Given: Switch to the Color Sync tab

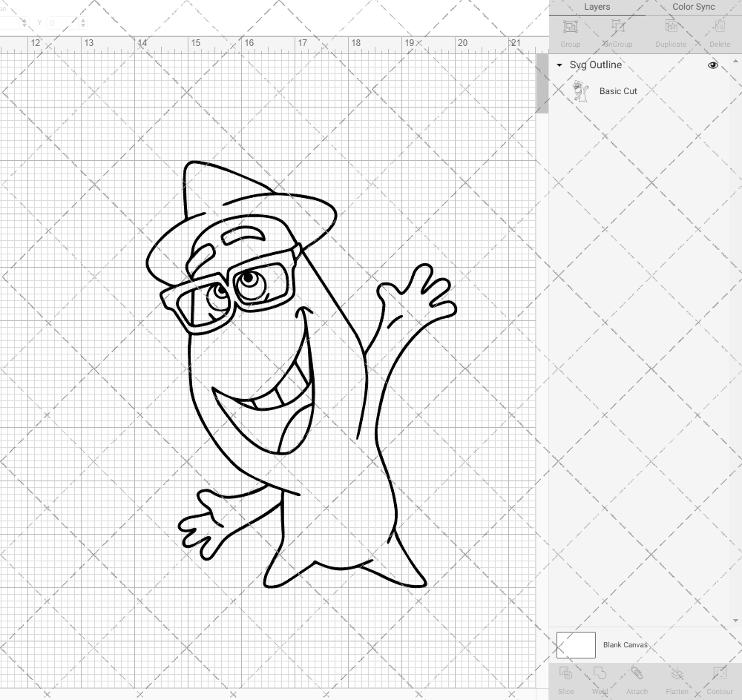Looking at the screenshot, I should 693,7.
